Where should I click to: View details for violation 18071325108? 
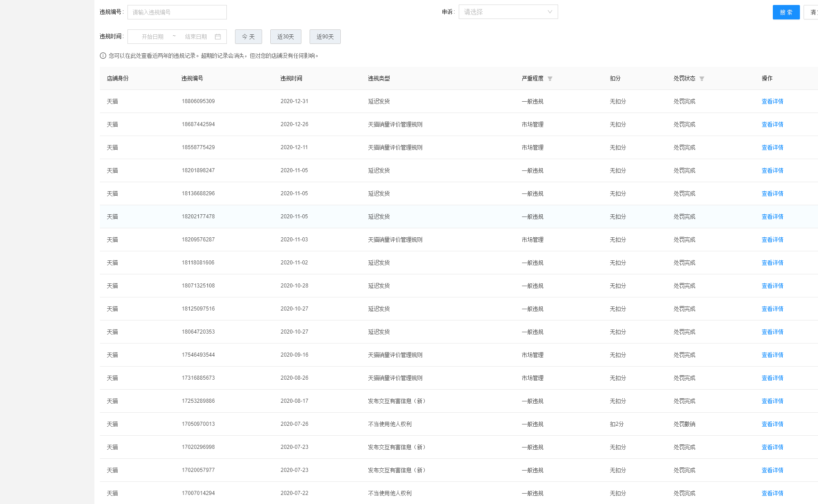(x=772, y=286)
